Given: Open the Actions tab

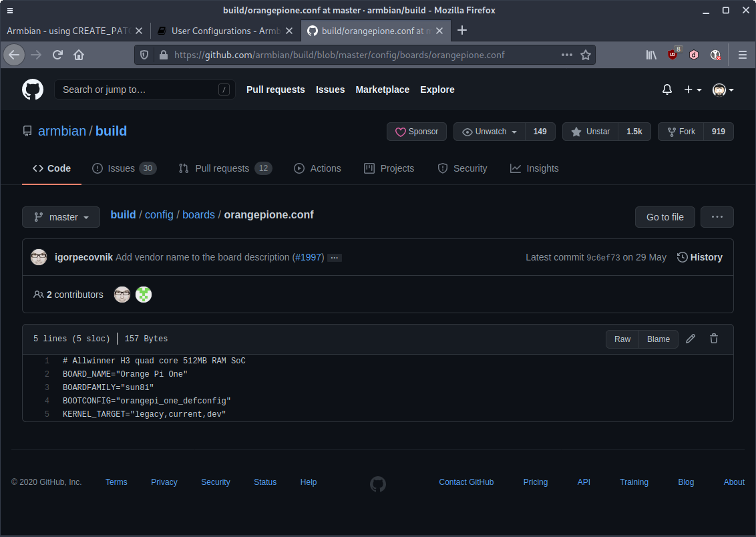Looking at the screenshot, I should [x=317, y=168].
